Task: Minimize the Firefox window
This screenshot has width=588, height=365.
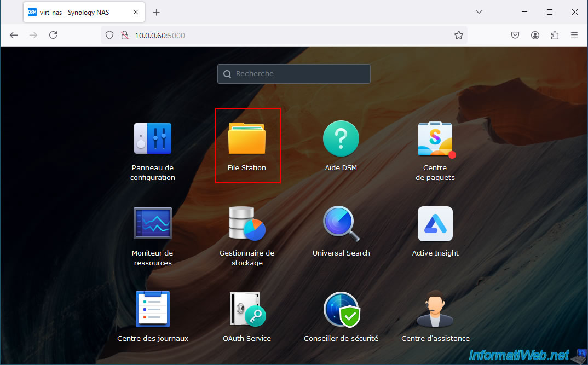Action: pos(524,12)
